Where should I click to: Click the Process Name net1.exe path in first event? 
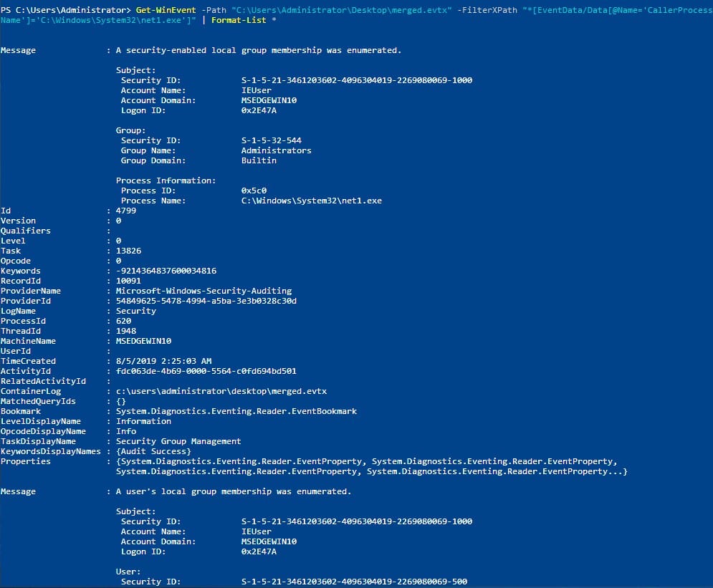[x=311, y=201]
